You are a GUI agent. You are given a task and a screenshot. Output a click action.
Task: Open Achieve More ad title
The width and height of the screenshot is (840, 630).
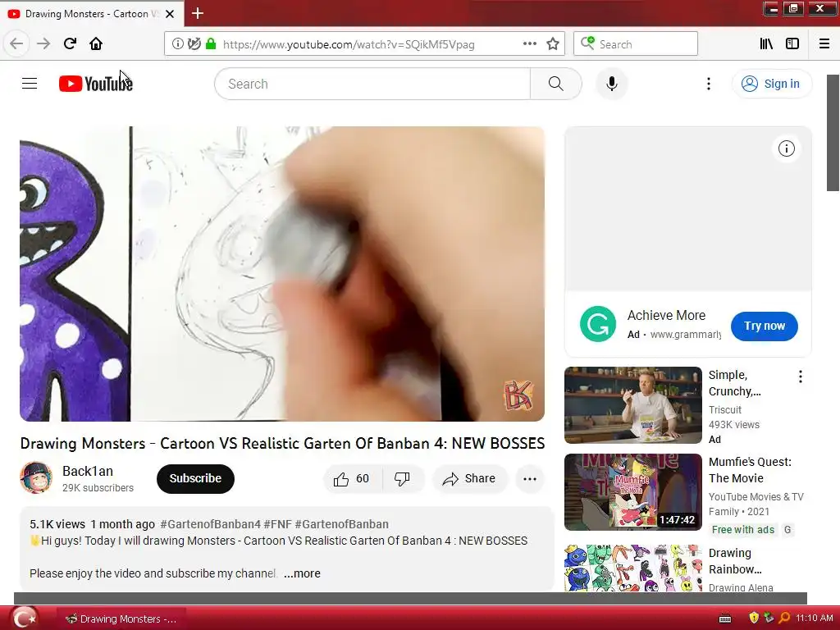click(x=666, y=315)
